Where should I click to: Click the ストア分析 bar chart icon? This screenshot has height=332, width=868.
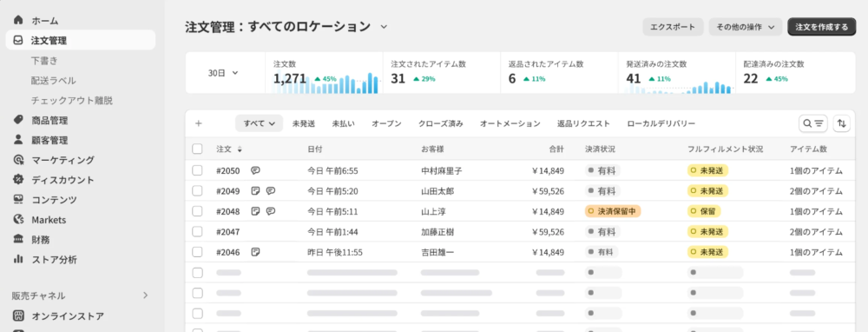[x=18, y=259]
